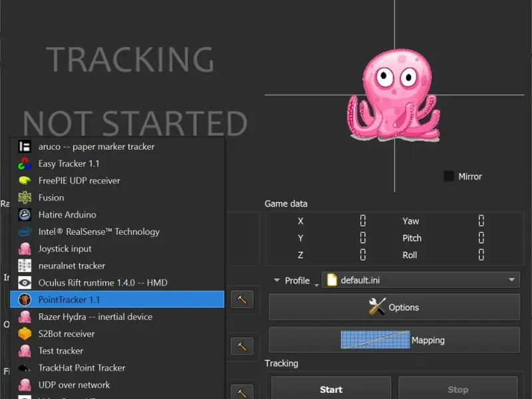The height and width of the screenshot is (399, 532).
Task: Click the Game data heading
Action: click(286, 203)
